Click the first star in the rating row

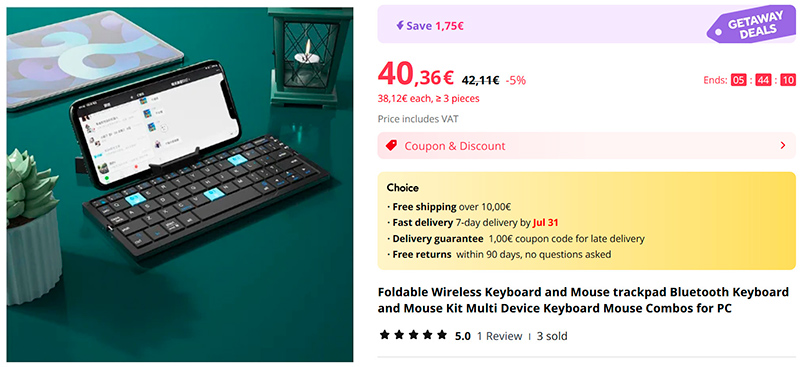tap(385, 335)
